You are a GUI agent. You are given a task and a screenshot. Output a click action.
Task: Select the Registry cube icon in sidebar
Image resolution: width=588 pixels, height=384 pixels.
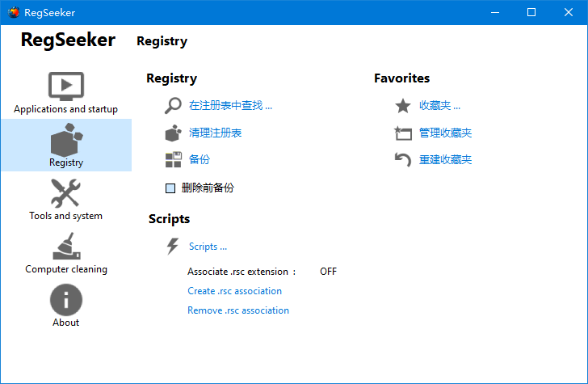click(66, 140)
